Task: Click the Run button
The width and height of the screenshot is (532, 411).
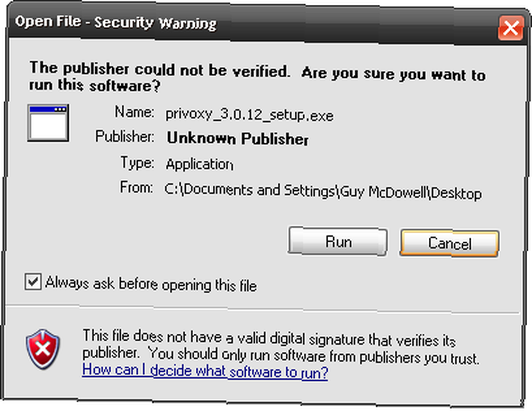Action: pyautogui.click(x=338, y=242)
